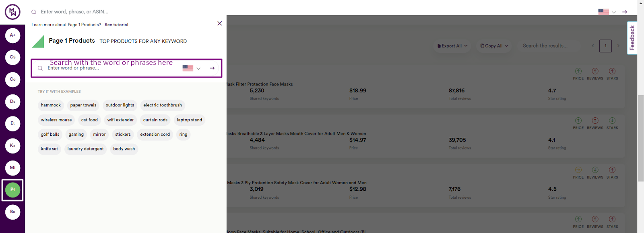
Task: Try the body wash example keyword
Action: tap(124, 149)
